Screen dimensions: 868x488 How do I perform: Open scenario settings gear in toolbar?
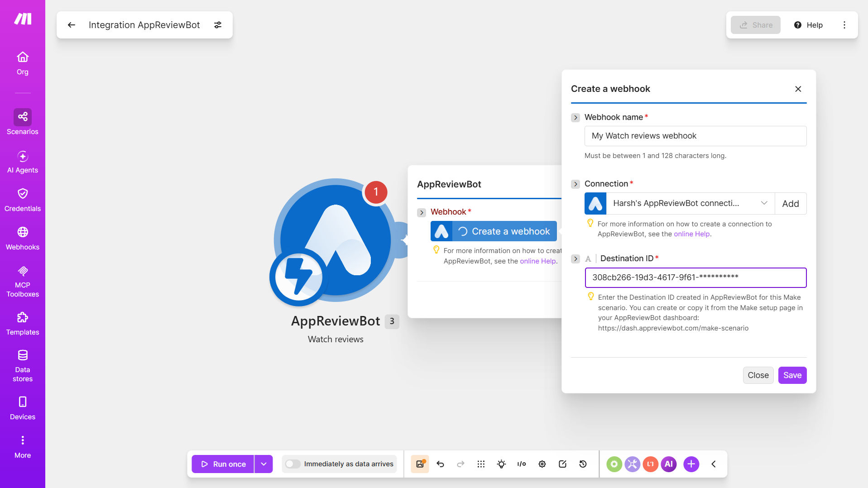pos(542,464)
